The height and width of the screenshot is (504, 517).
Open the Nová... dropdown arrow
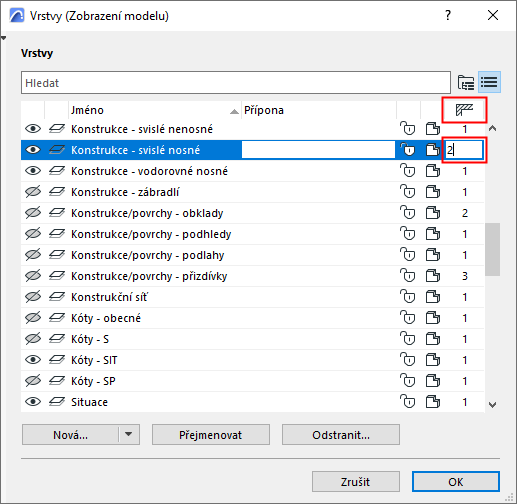pos(129,434)
